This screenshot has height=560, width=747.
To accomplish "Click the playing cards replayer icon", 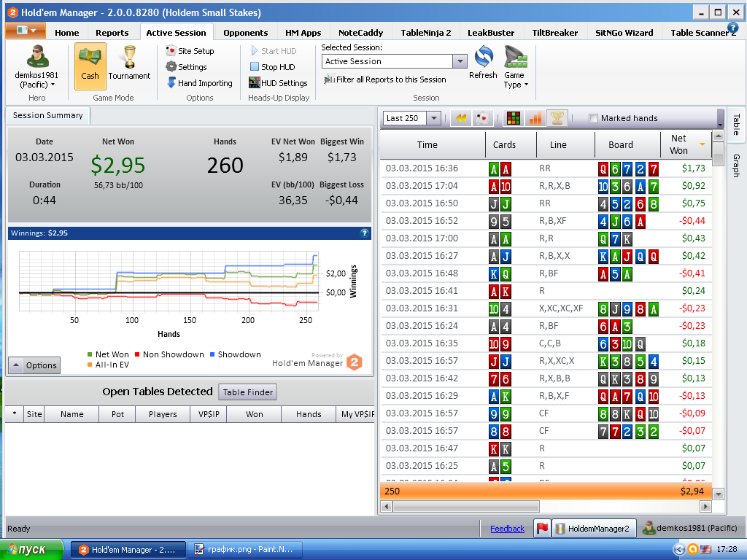I will click(482, 118).
